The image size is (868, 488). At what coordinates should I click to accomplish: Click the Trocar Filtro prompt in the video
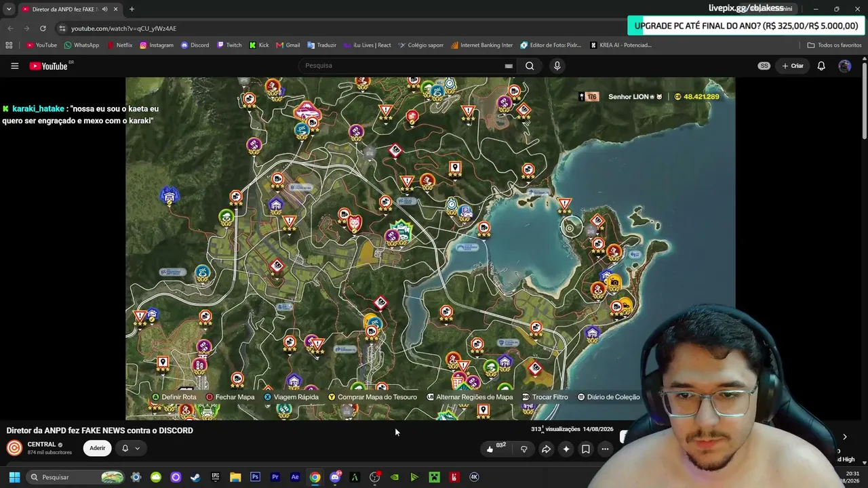545,397
